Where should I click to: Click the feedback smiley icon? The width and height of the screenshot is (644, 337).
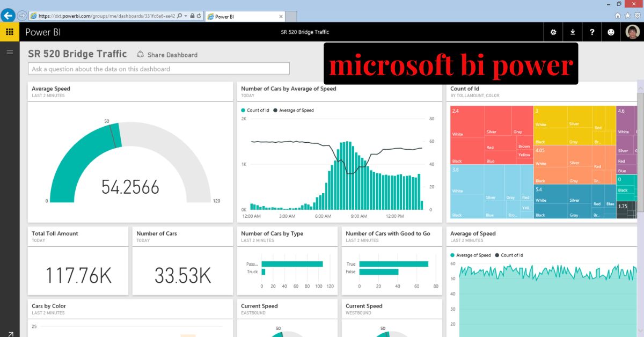point(611,32)
